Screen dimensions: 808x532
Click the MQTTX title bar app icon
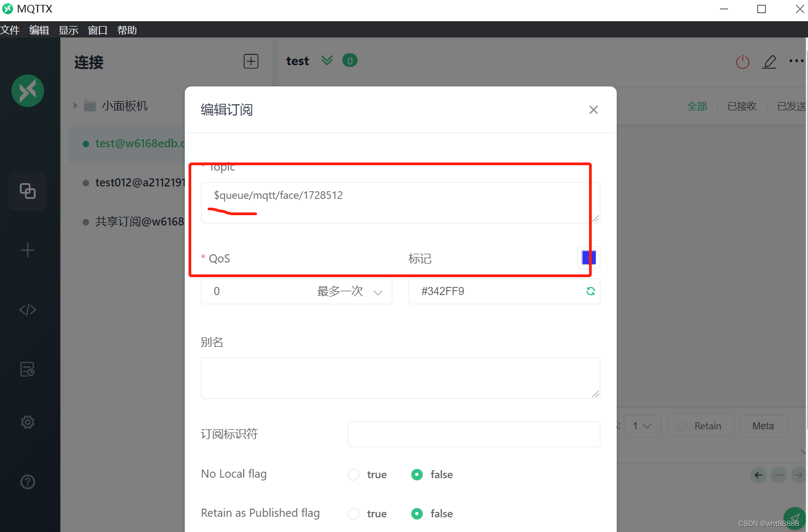[x=7, y=9]
